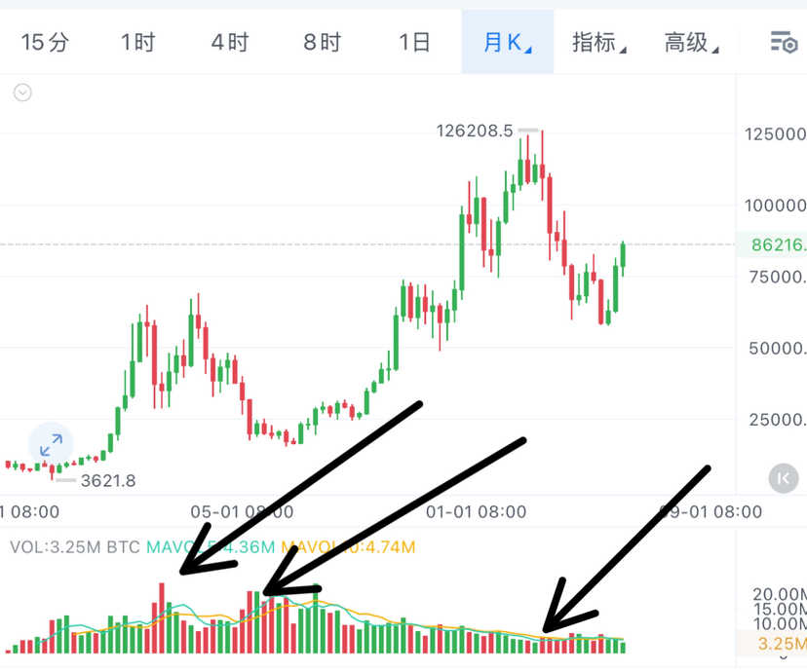
Task: Tap the VOL:3.25M BTC indicator label
Action: click(x=75, y=547)
